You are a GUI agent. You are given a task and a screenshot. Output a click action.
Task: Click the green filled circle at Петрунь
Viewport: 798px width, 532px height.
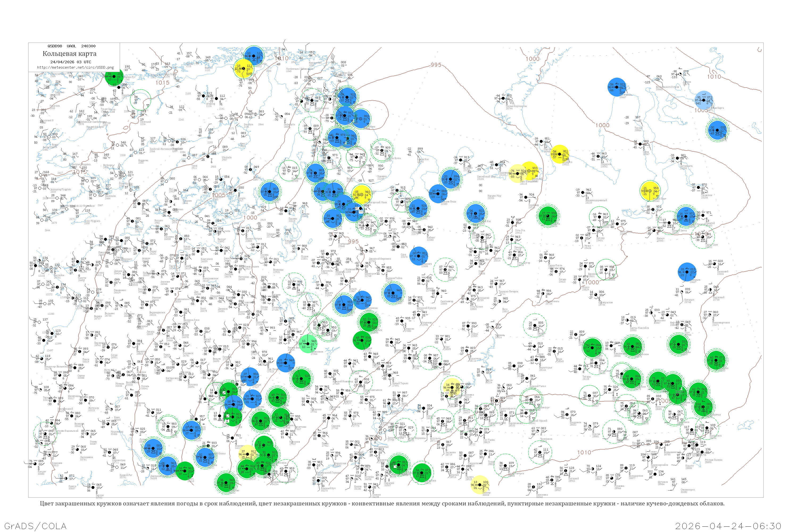coord(548,216)
